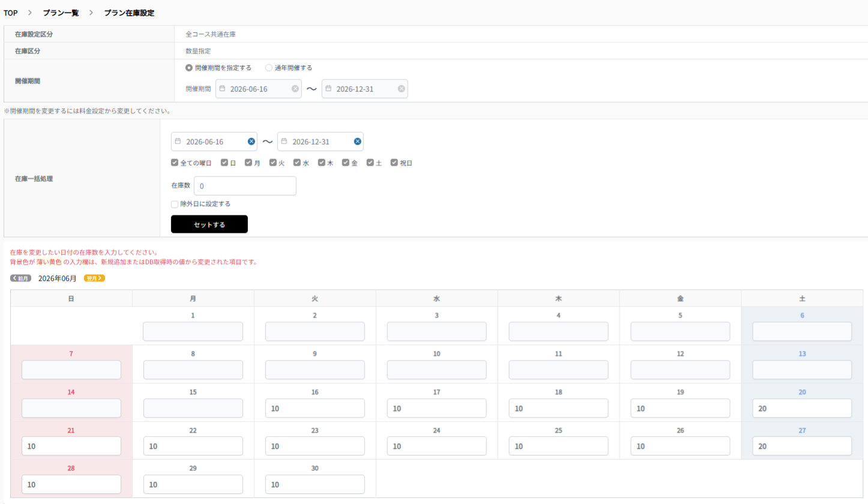Open the TOP breadcrumb link
868x504 pixels.
(x=10, y=13)
